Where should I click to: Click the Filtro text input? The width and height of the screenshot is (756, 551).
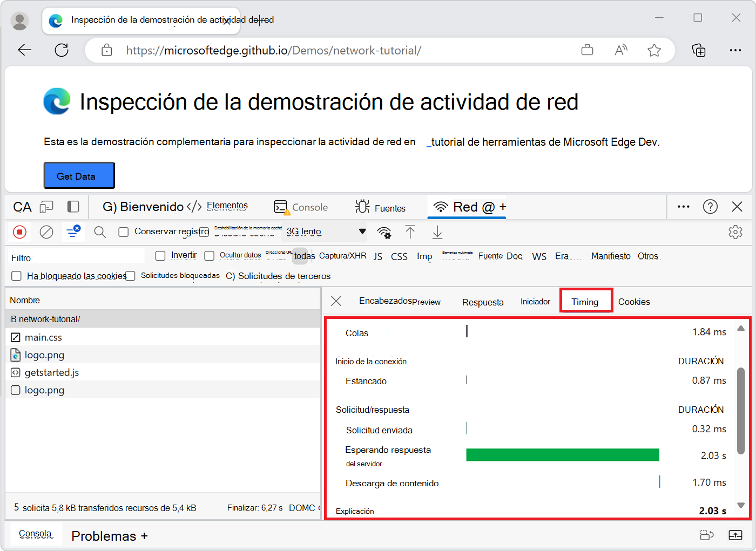pyautogui.click(x=76, y=257)
